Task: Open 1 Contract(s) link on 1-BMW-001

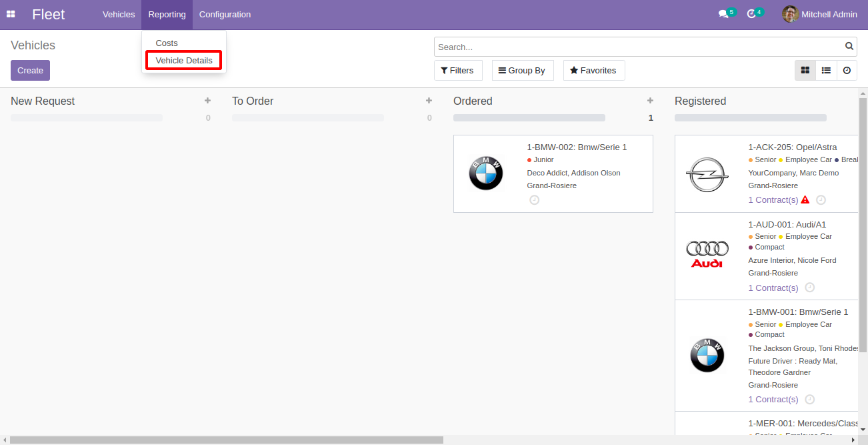Action: pos(773,399)
